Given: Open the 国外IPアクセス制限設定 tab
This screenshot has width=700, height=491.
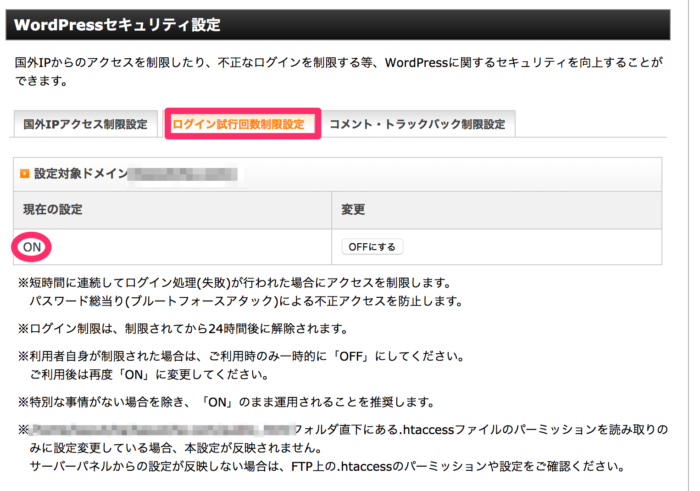Looking at the screenshot, I should pos(85,124).
